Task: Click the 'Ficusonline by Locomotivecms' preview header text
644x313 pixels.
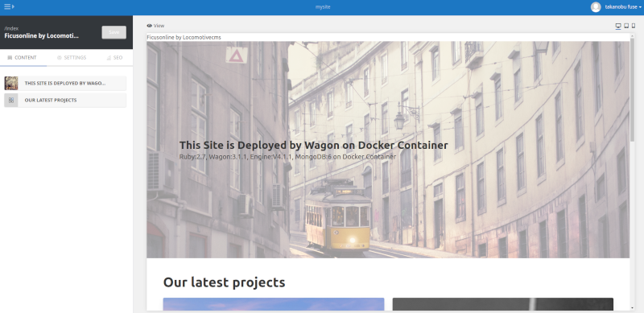Action: tap(184, 37)
